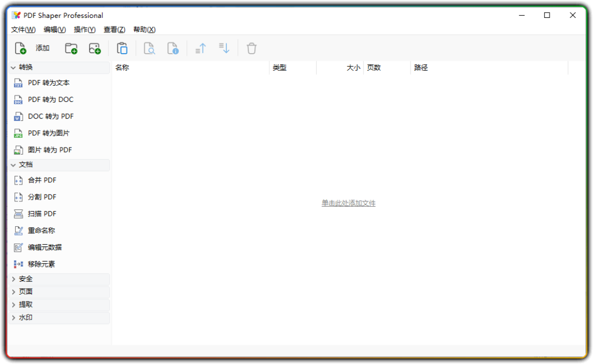Expand the 安全 section
Screen dimensions: 593x364
13,279
